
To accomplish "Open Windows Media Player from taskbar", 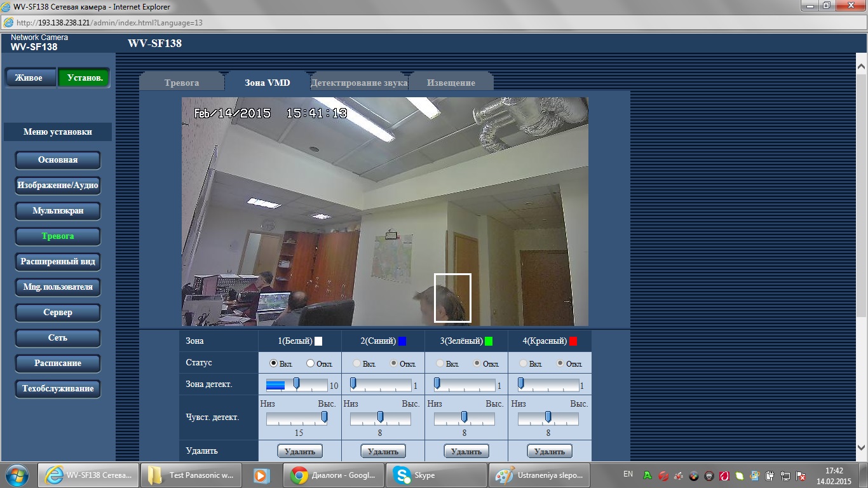I will pos(261,475).
